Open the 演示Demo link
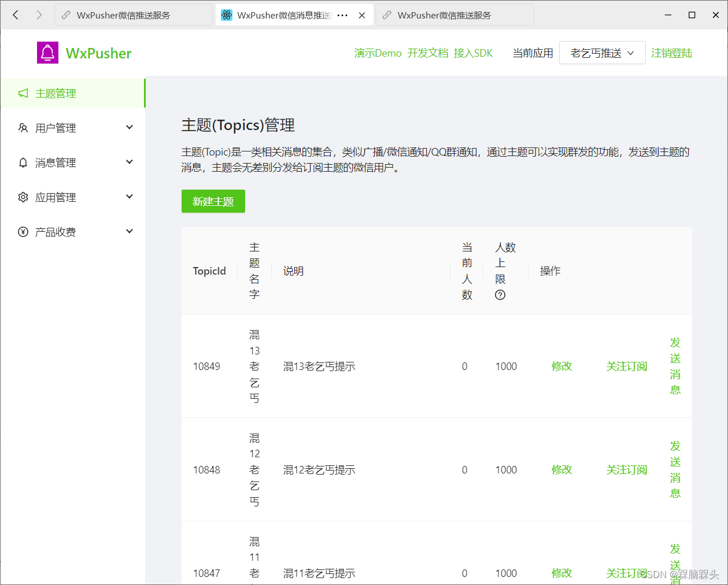 (x=378, y=53)
